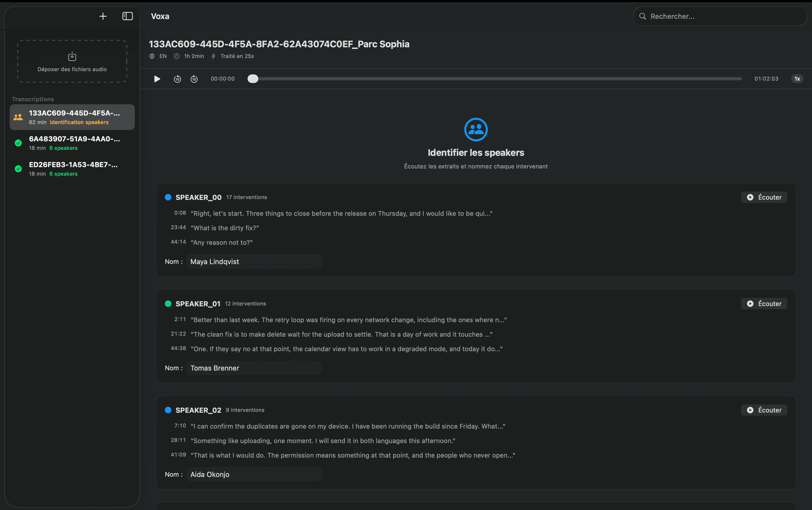Click the "9 interventions" count
The height and width of the screenshot is (510, 812).
tap(245, 410)
